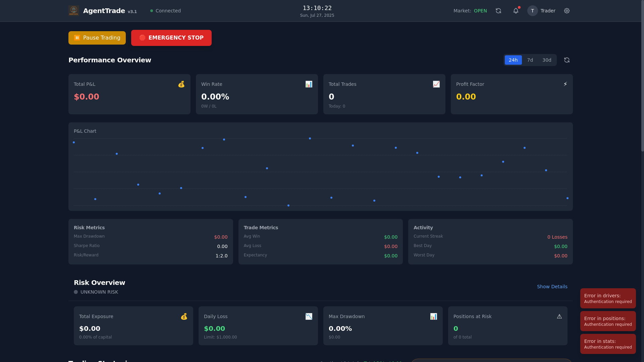Click the Expectancy $0.00 value
This screenshot has height=362, width=644.
coord(391,256)
